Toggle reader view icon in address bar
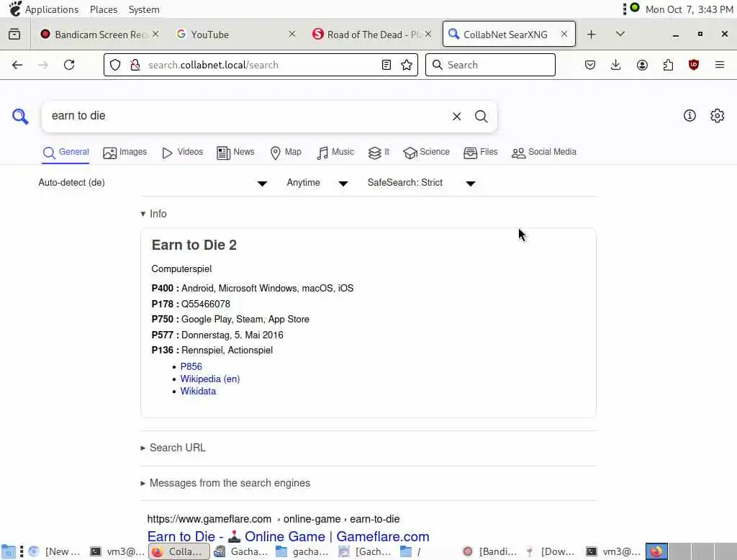This screenshot has height=560, width=737. (386, 65)
